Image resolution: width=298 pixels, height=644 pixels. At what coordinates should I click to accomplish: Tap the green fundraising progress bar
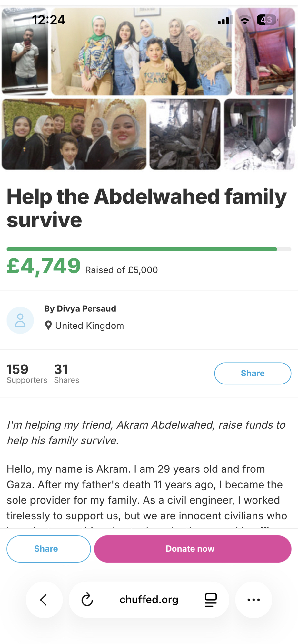coord(142,249)
